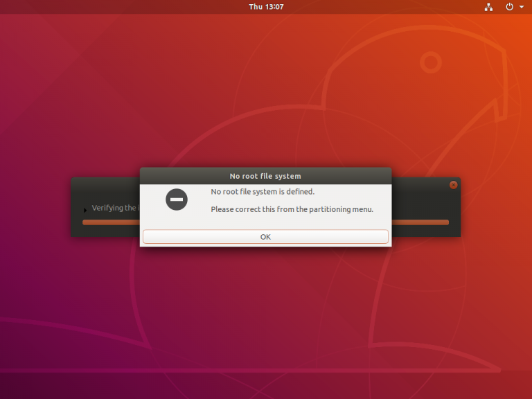The image size is (532, 399).
Task: Click the No root file system title bar
Action: pos(266,176)
